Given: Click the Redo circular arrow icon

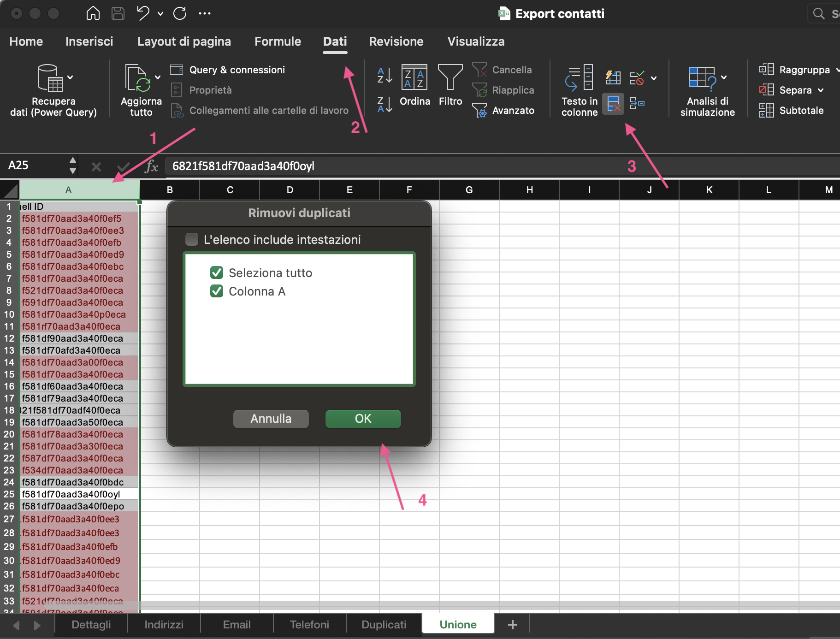Looking at the screenshot, I should pos(180,13).
